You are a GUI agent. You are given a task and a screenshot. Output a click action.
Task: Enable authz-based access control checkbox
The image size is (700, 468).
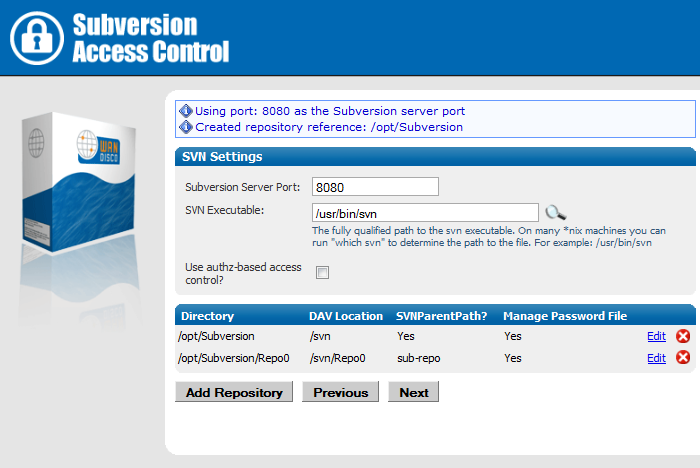[322, 272]
